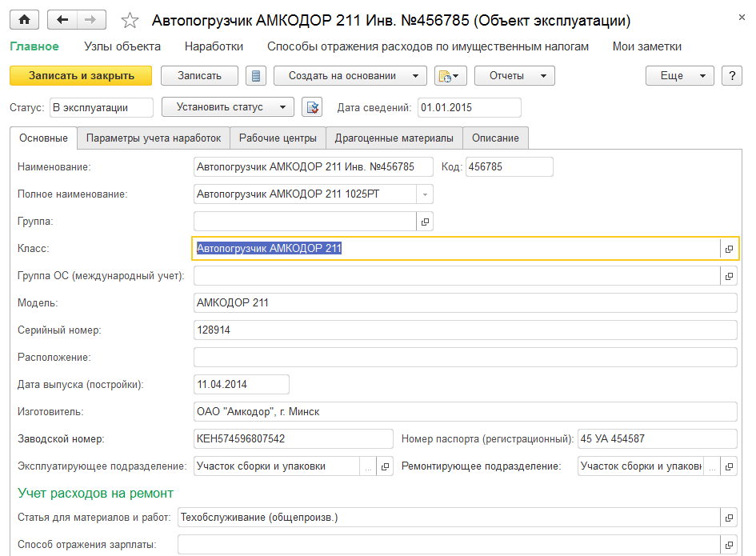The width and height of the screenshot is (756, 556).
Task: Click the help question mark button
Action: tap(731, 76)
